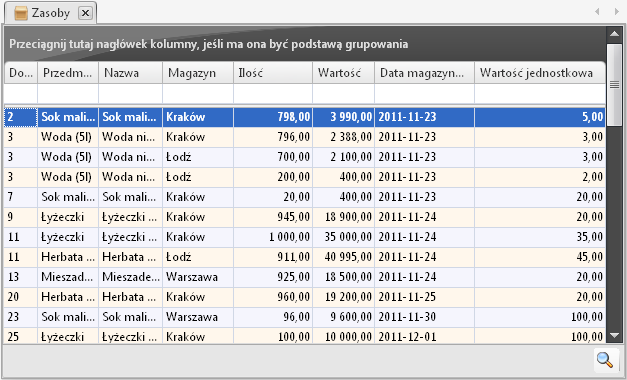
Task: Click the 1 000,00 quantity cell
Action: coord(273,237)
